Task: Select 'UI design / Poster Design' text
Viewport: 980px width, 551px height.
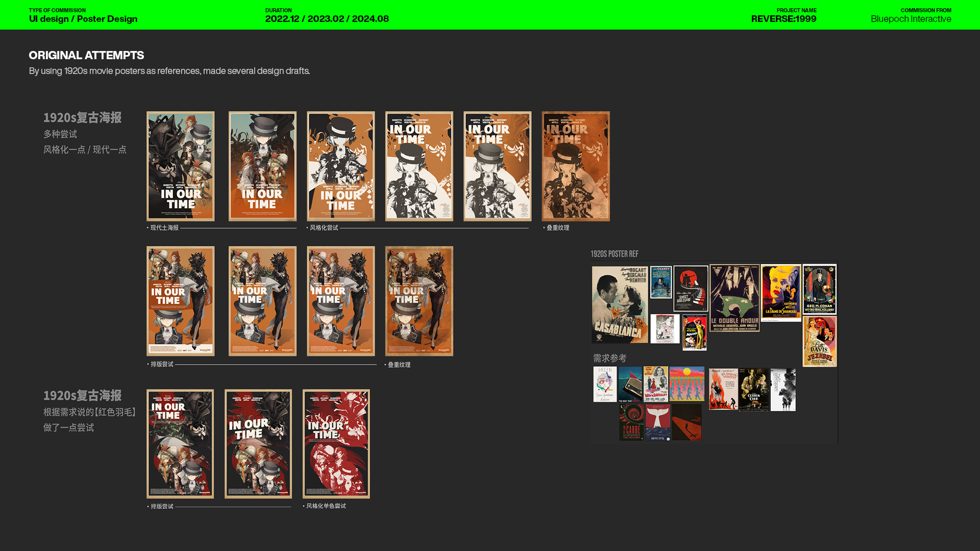Action: click(x=83, y=19)
